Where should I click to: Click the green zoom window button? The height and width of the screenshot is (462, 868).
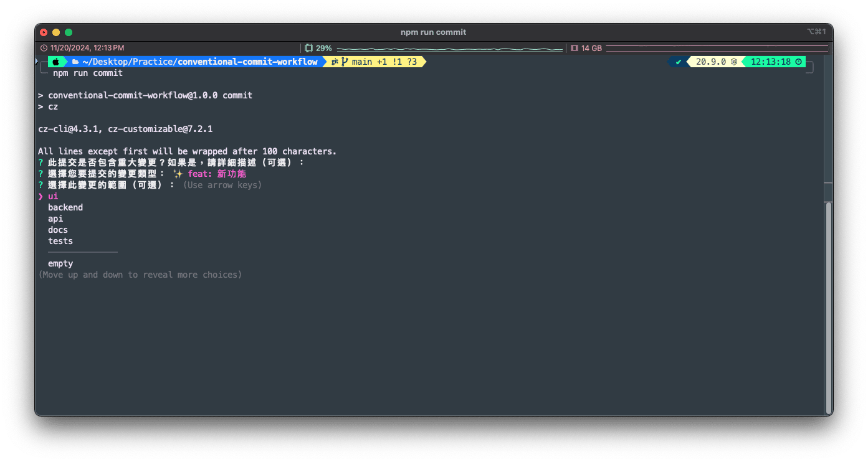point(69,32)
